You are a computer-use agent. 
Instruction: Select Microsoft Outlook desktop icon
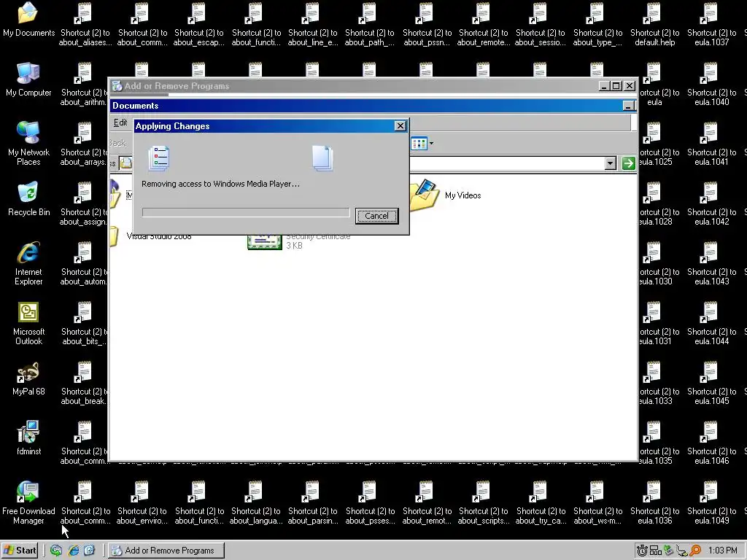pos(28,323)
